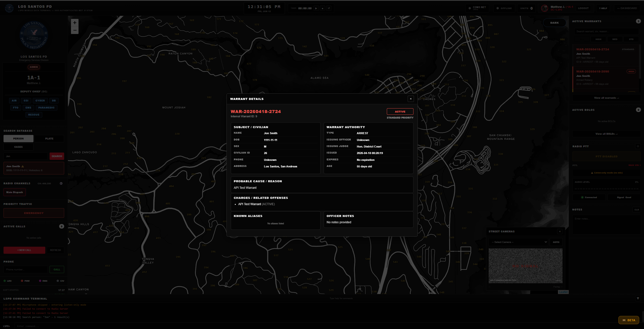
Task: Trigger the EMERGENCY priority traffic button
Action: pos(34,213)
